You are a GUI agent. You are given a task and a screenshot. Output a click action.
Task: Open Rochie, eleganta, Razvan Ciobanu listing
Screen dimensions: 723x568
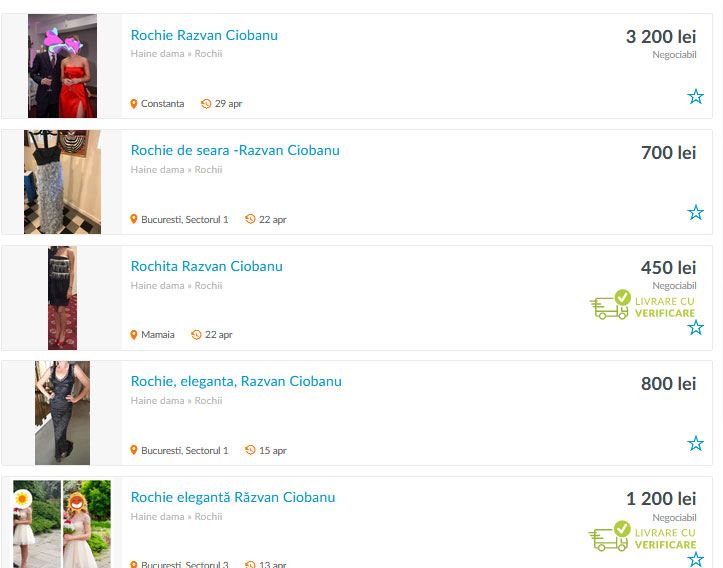pyautogui.click(x=236, y=381)
